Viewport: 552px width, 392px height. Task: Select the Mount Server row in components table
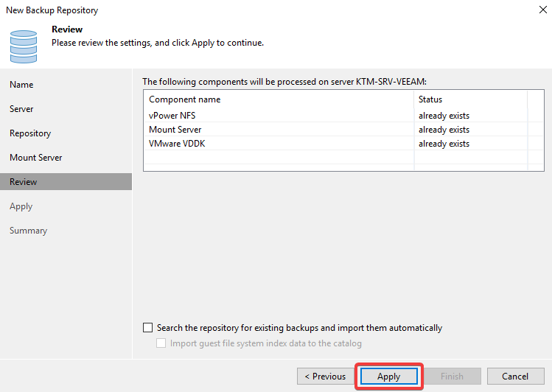coord(343,130)
